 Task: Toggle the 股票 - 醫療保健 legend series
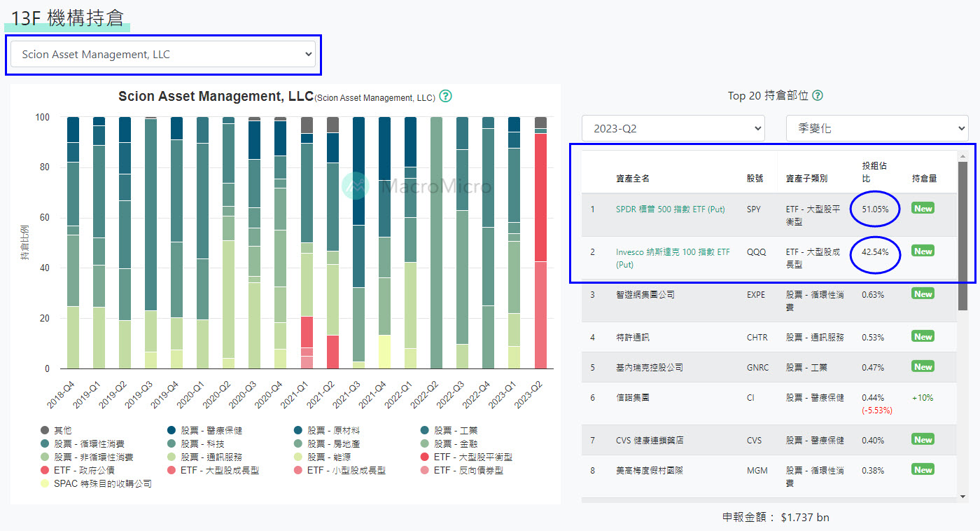click(211, 431)
